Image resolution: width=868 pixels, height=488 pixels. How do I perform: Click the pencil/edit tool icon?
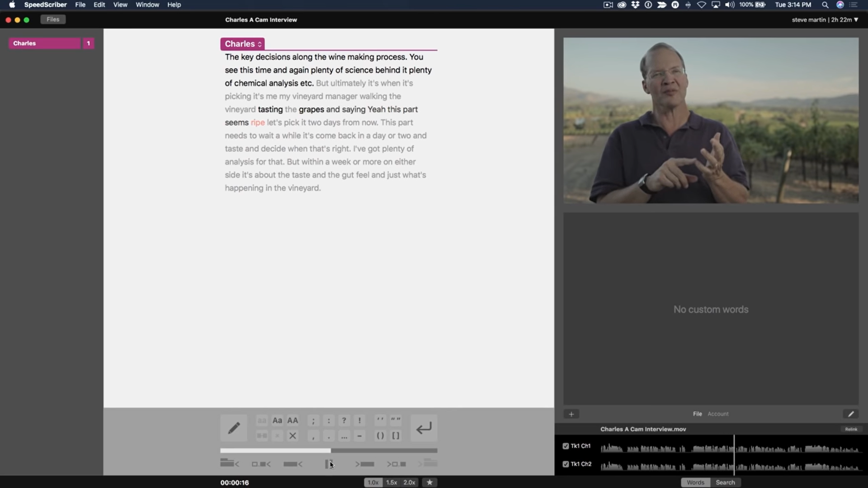(x=234, y=428)
